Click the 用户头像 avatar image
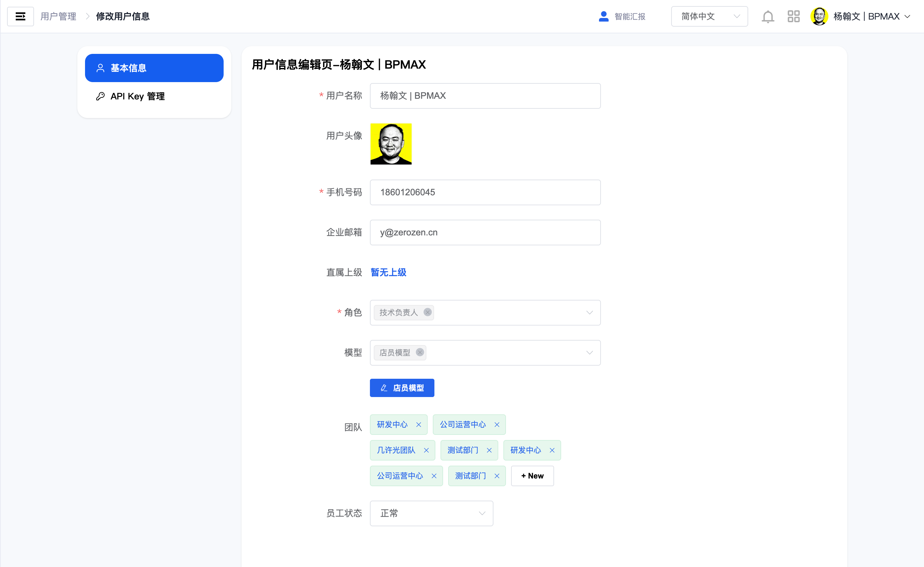The image size is (924, 567). [391, 144]
